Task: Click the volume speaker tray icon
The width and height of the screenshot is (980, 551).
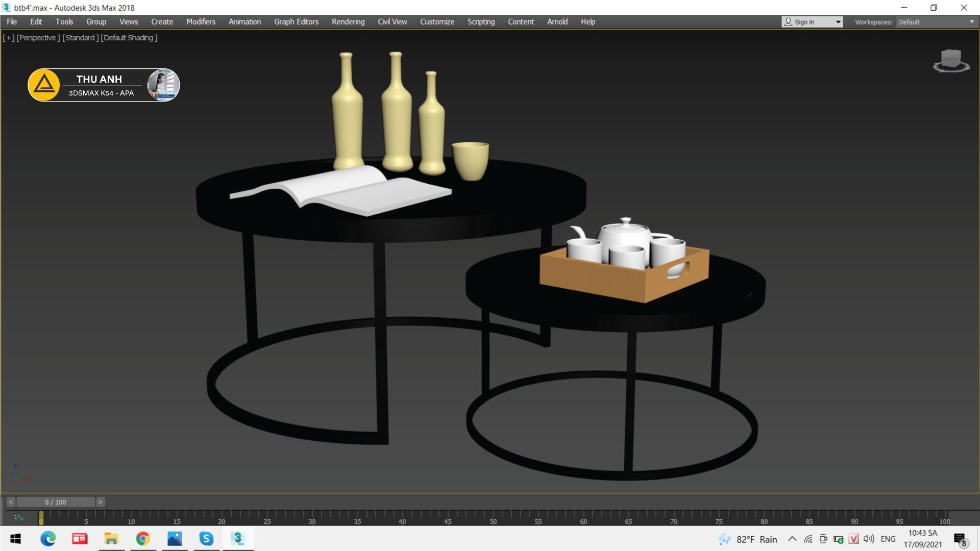Action: click(868, 539)
